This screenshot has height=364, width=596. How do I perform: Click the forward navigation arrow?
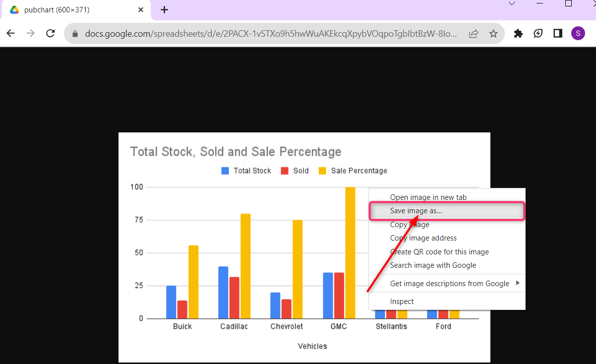pos(30,33)
